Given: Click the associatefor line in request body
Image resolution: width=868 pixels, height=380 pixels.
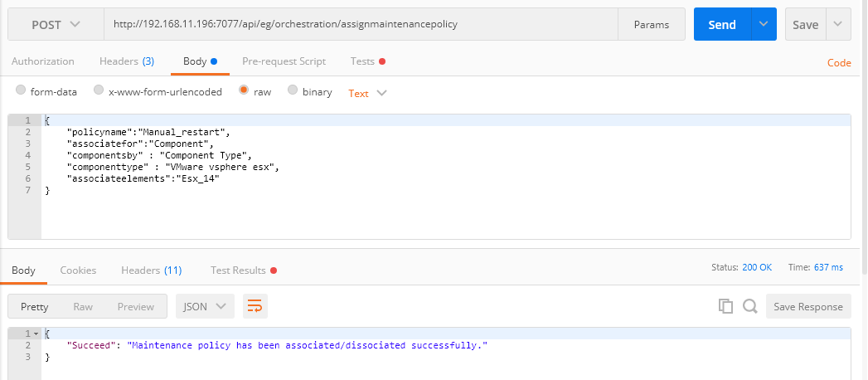Looking at the screenshot, I should pyautogui.click(x=140, y=144).
